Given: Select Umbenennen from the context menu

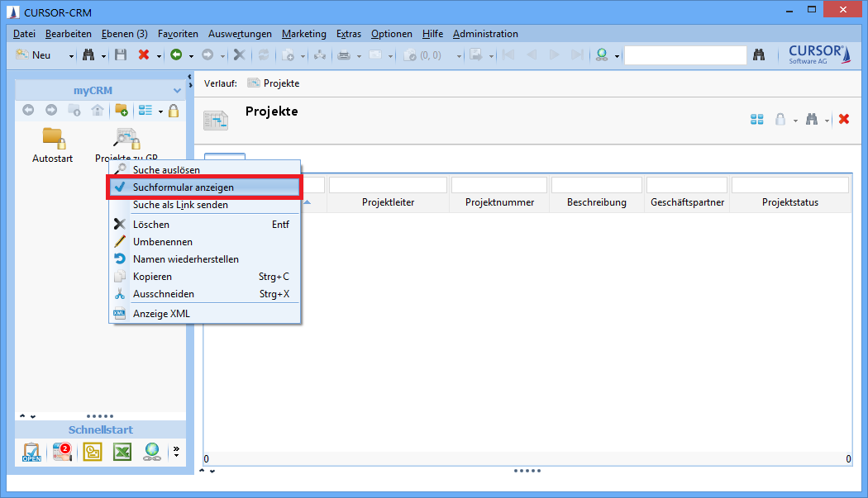Looking at the screenshot, I should (163, 242).
